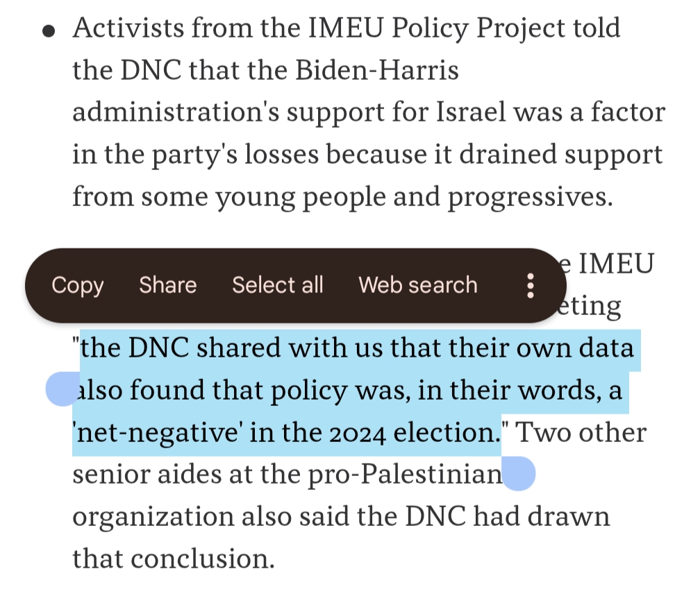The image size is (700, 603).
Task: Click the bullet point before Activists
Action: pyautogui.click(x=49, y=33)
